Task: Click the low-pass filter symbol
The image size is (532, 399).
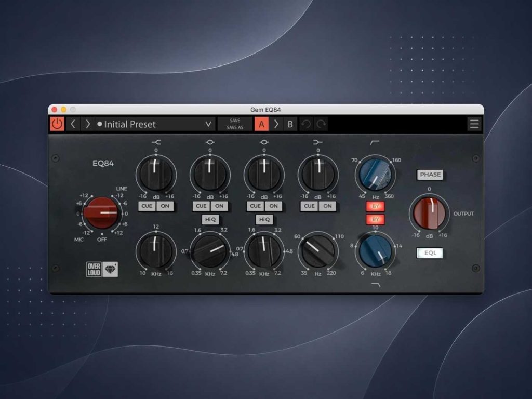Action: click(376, 285)
